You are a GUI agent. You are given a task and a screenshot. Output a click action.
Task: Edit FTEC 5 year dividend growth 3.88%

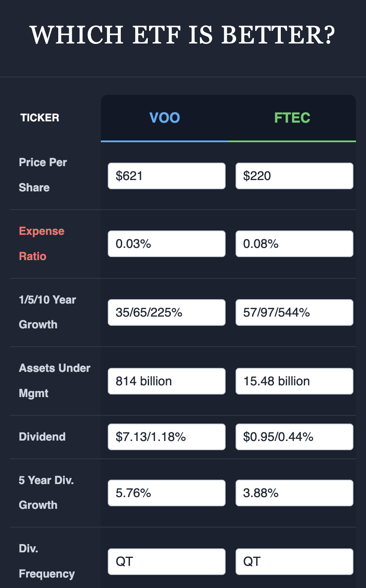tap(294, 493)
